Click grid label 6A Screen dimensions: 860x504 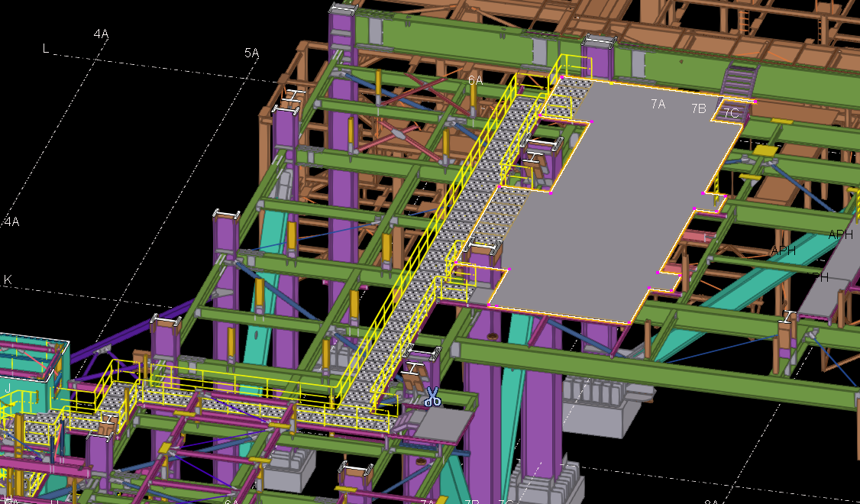475,80
